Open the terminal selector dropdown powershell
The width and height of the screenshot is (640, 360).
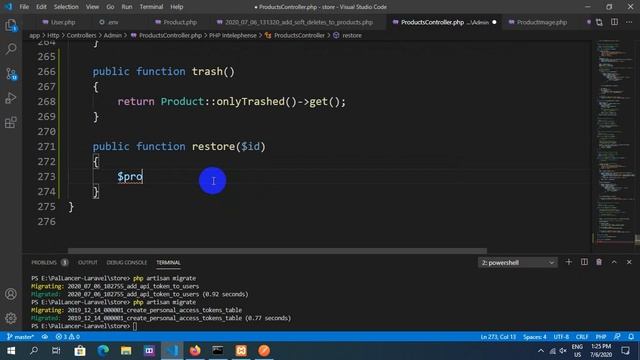click(518, 262)
